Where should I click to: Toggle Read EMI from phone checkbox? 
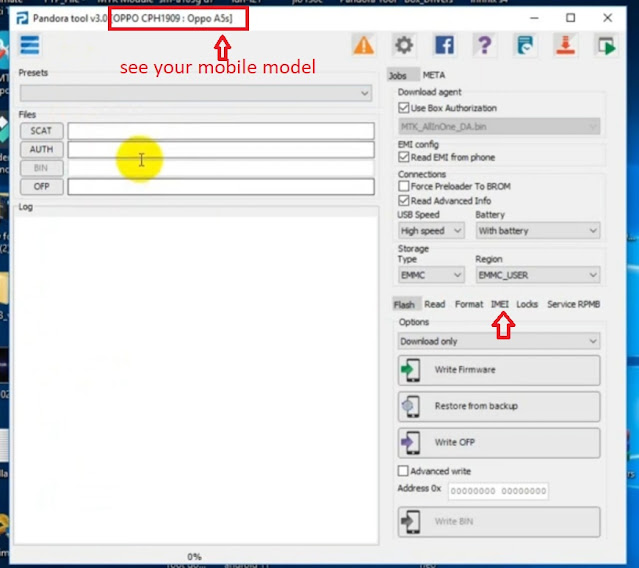403,157
